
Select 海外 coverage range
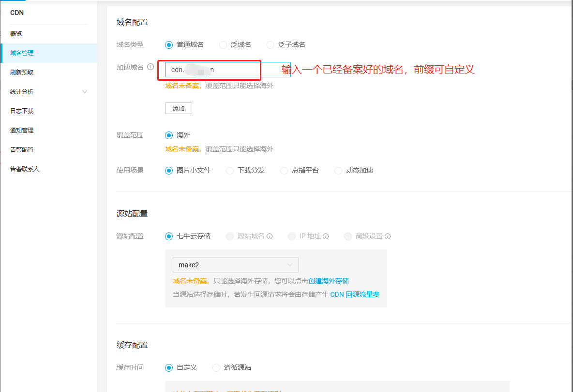coord(169,135)
